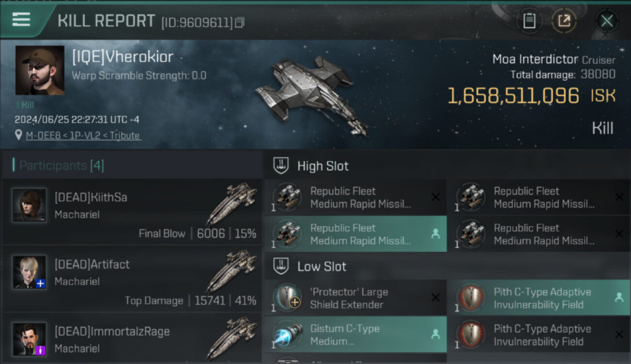
Task: Select ImmortalzRage's participant portrait
Action: tap(30, 339)
